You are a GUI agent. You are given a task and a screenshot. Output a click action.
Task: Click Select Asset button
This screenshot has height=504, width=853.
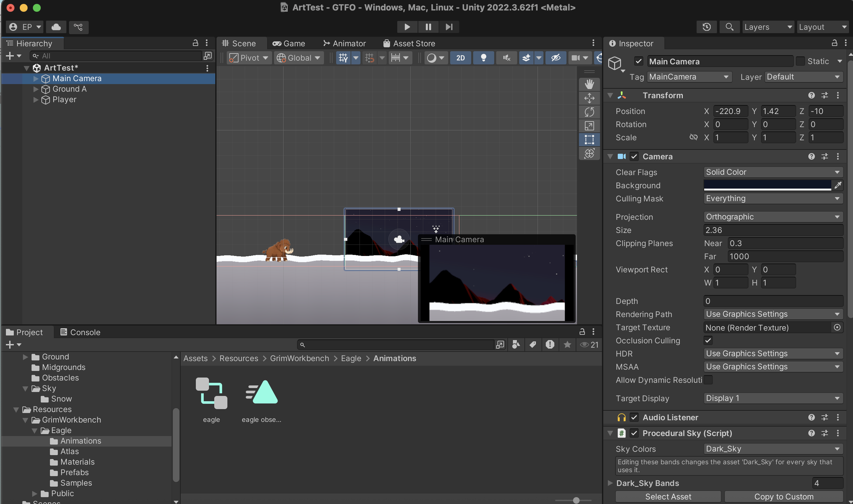pyautogui.click(x=668, y=497)
